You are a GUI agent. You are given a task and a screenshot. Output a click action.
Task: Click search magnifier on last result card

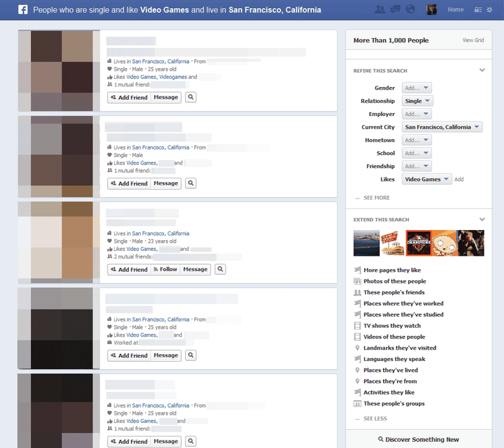[191, 441]
